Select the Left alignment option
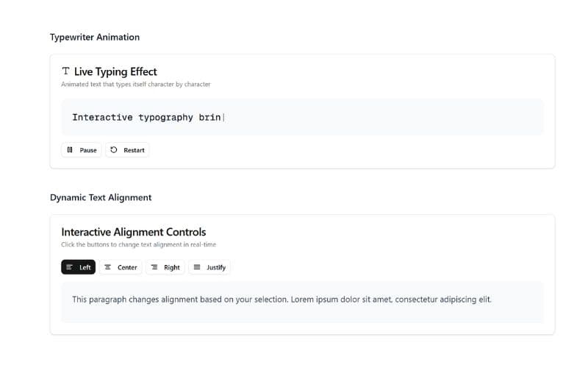Screen dimensions: 588x368 (78, 267)
